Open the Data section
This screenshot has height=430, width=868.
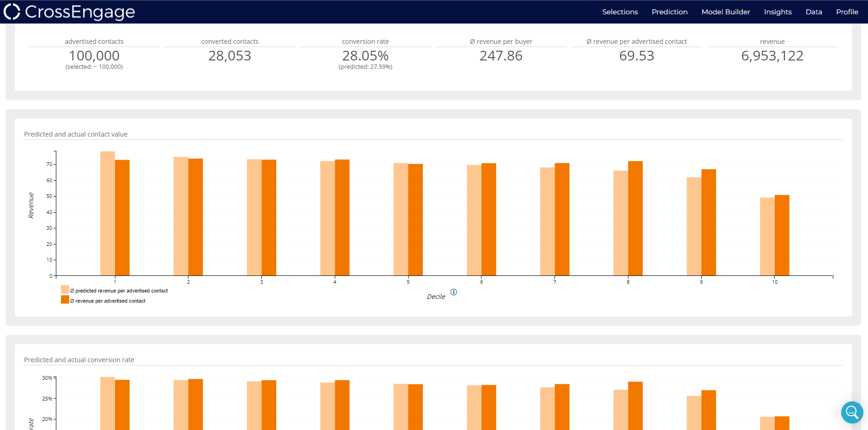pos(814,12)
